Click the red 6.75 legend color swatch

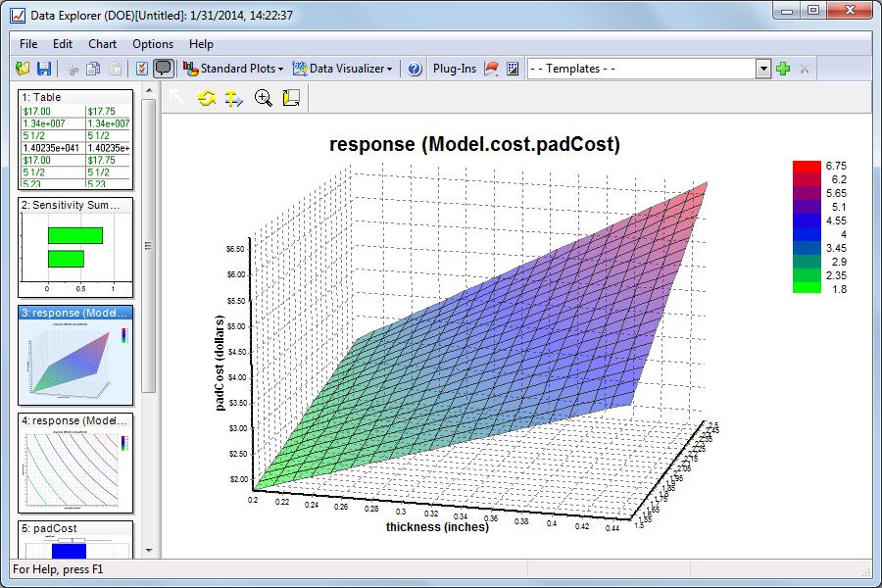806,167
